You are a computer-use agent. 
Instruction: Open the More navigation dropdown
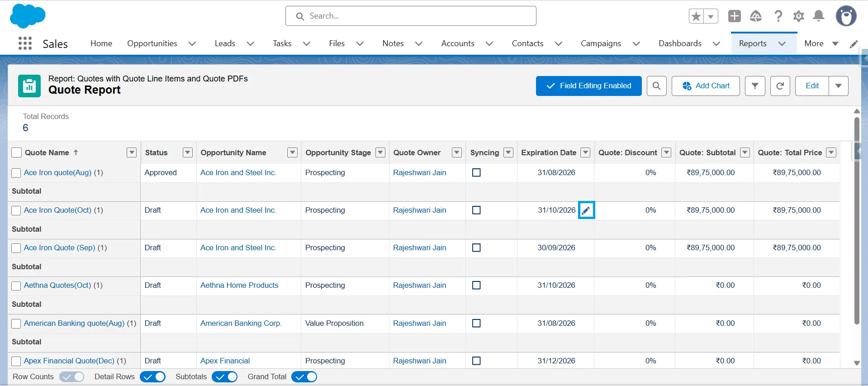[821, 43]
